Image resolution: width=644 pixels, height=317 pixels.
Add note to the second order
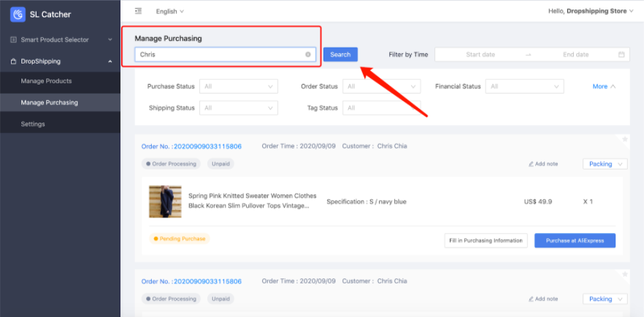[x=543, y=299]
